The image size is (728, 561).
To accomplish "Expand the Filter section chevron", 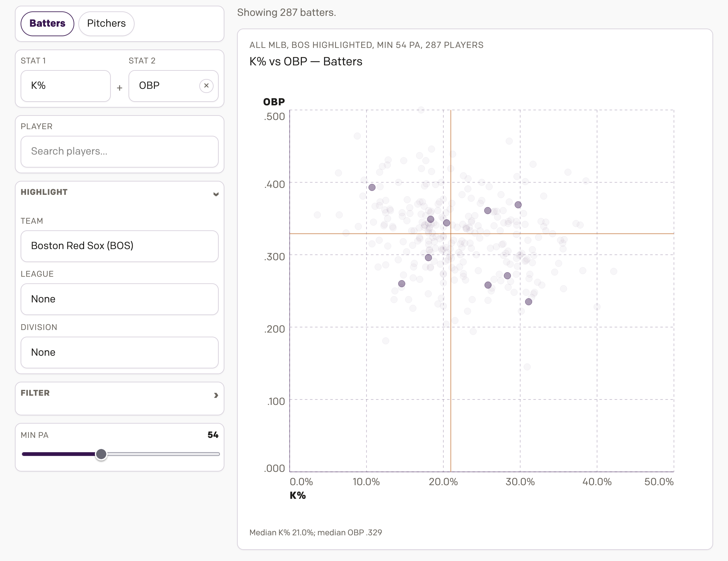I will (216, 395).
